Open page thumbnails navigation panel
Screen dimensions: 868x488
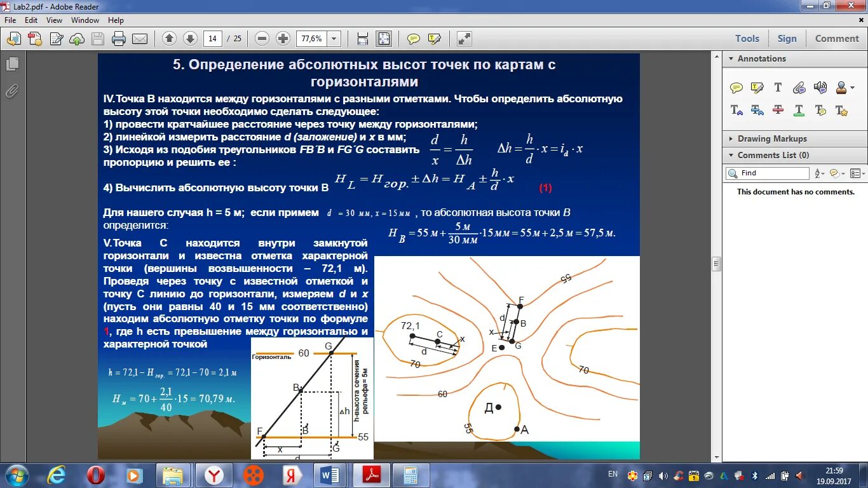click(x=12, y=64)
